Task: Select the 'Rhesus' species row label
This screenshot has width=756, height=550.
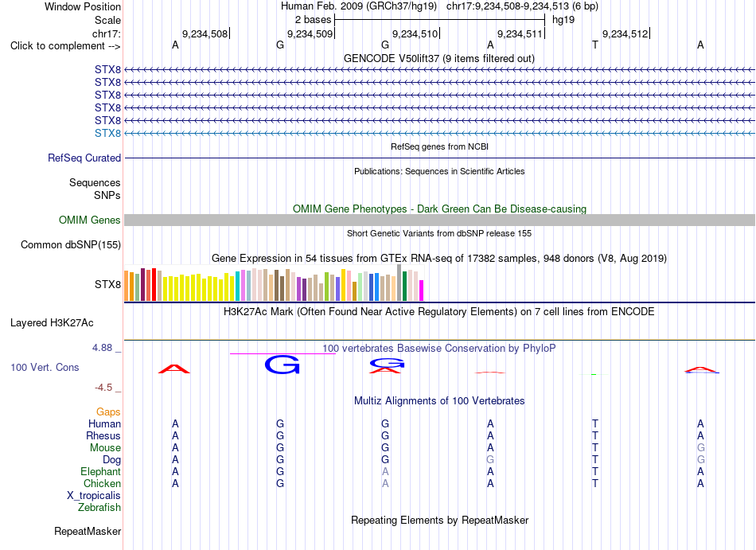Action: 103,435
